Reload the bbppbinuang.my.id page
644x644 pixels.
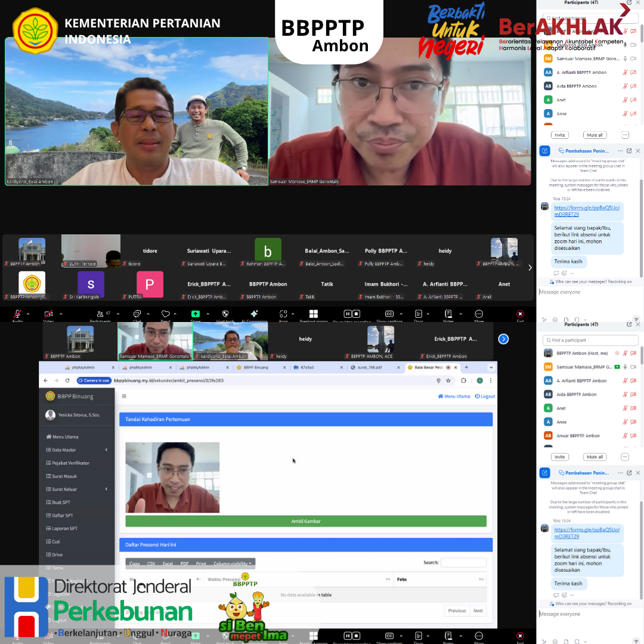coord(67,380)
